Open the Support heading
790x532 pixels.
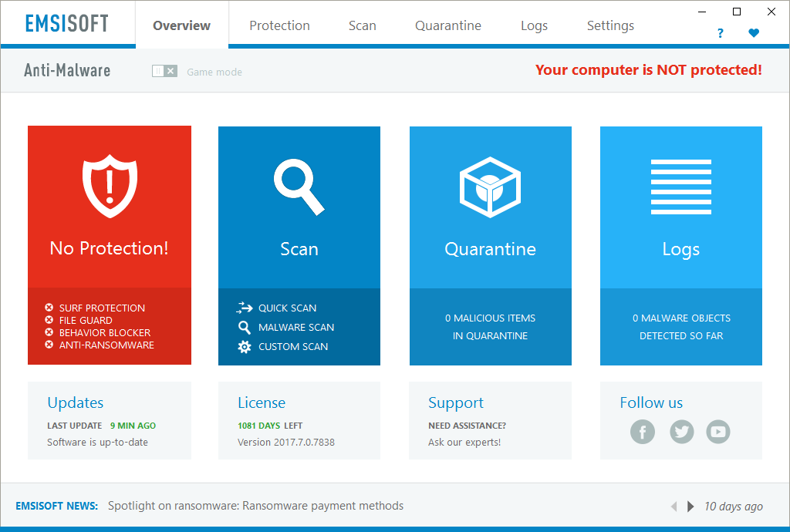(456, 402)
